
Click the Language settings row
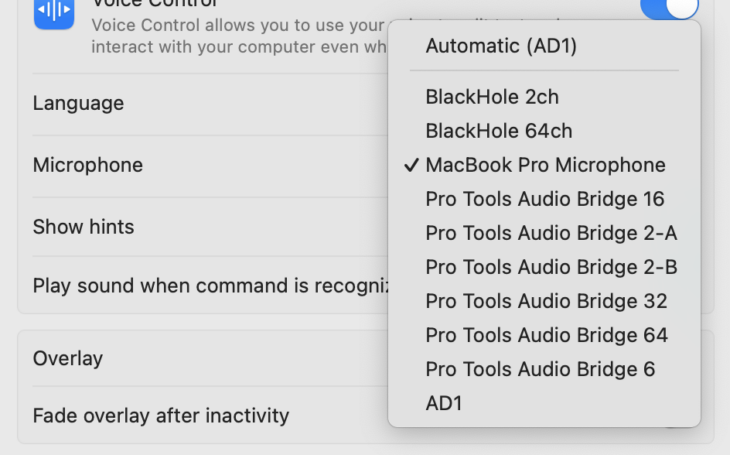click(78, 103)
